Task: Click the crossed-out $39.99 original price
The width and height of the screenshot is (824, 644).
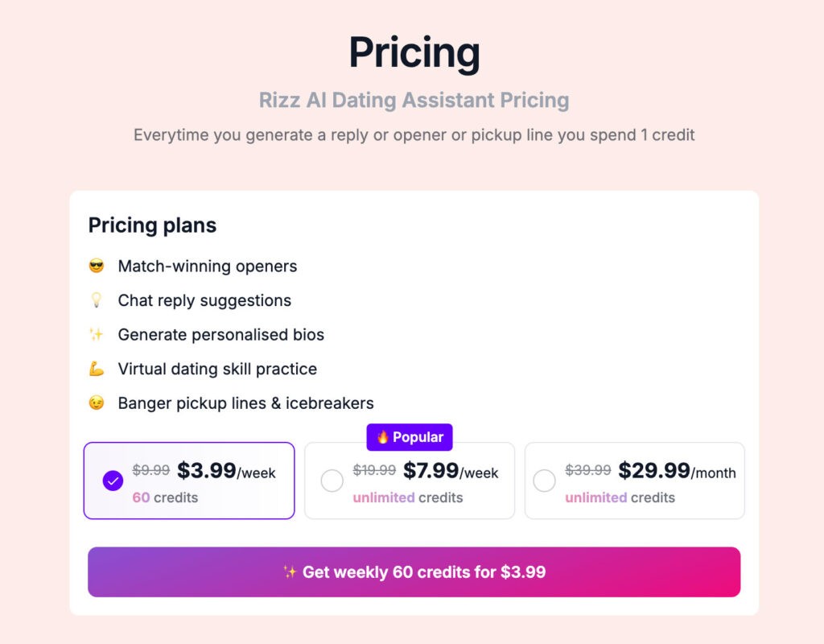Action: click(x=587, y=470)
